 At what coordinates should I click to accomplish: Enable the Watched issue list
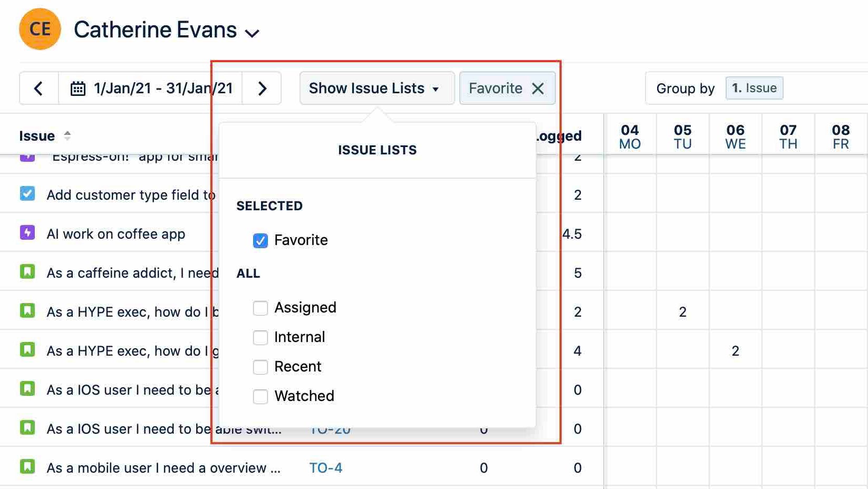[x=260, y=396]
